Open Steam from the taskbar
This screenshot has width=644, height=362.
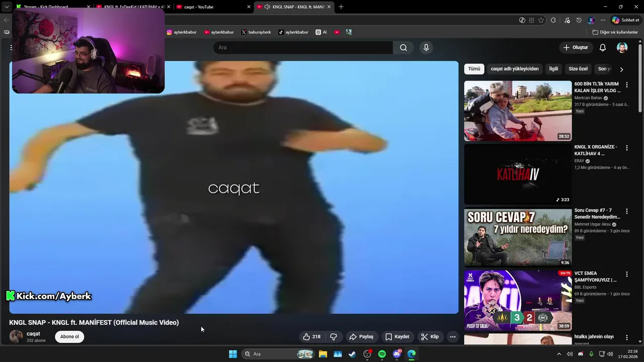click(x=352, y=354)
